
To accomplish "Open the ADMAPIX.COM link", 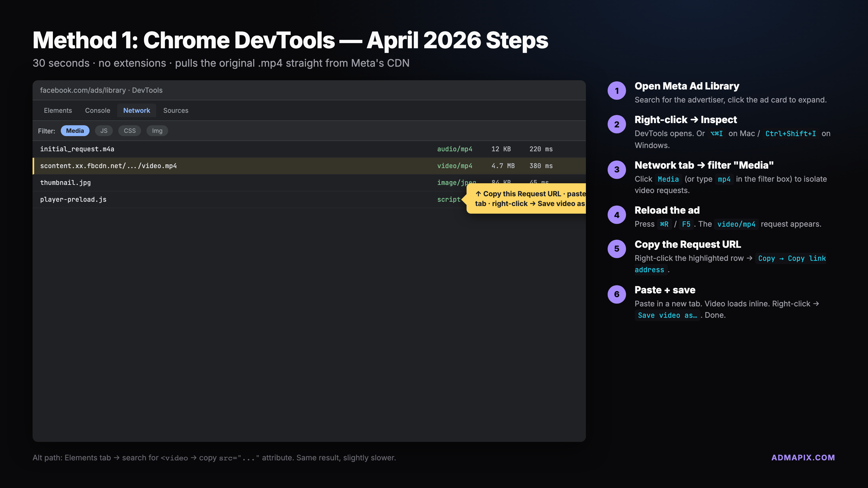I will tap(803, 457).
